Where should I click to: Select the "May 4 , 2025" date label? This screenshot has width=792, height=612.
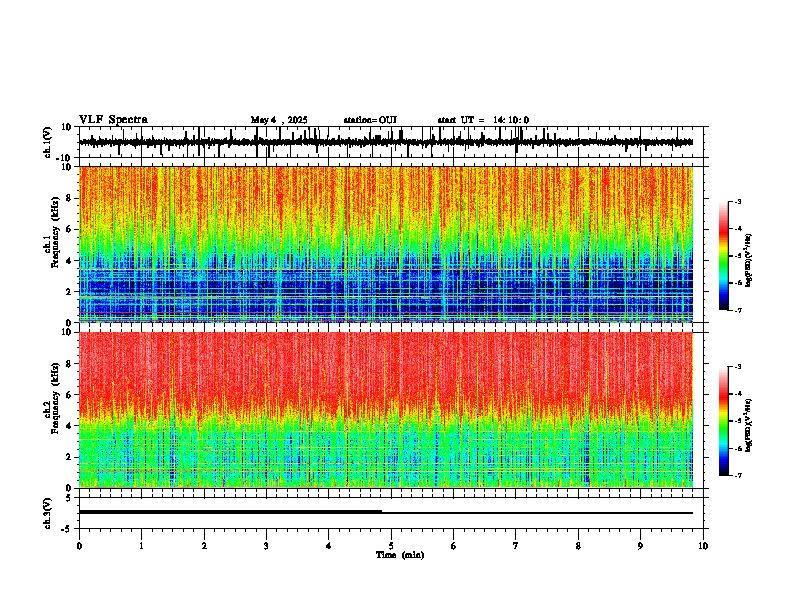tap(279, 120)
